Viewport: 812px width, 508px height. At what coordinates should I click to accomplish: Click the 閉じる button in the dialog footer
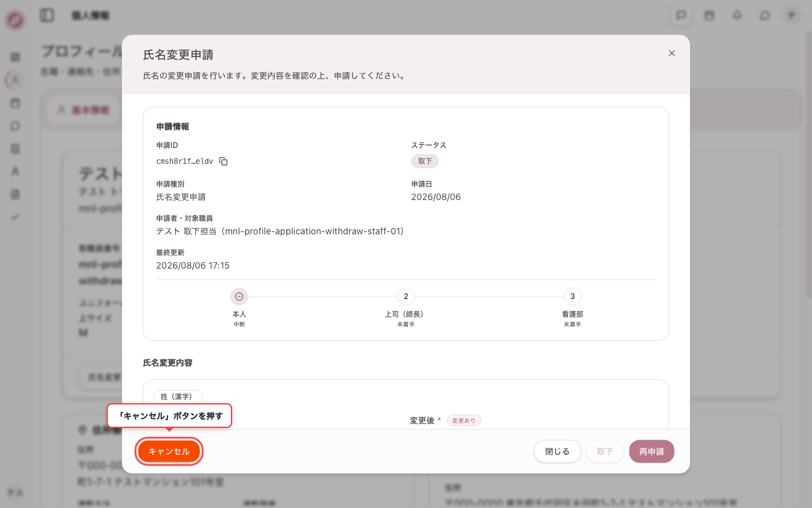pos(558,451)
